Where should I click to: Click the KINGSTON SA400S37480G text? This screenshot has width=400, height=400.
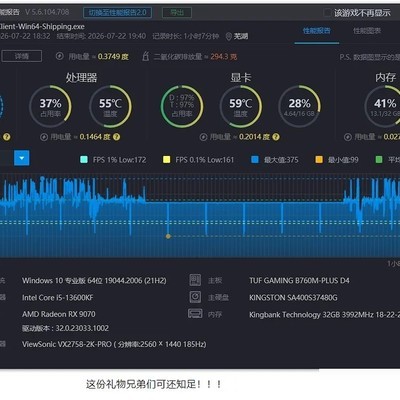[293, 297]
